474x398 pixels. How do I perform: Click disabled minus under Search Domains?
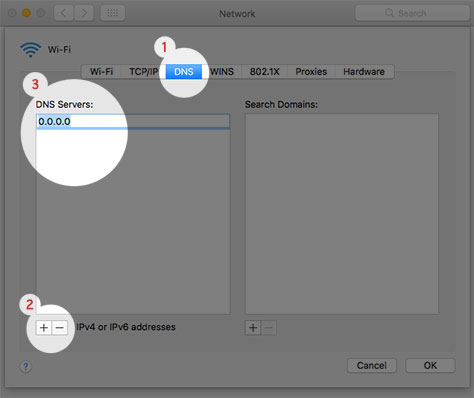point(269,328)
